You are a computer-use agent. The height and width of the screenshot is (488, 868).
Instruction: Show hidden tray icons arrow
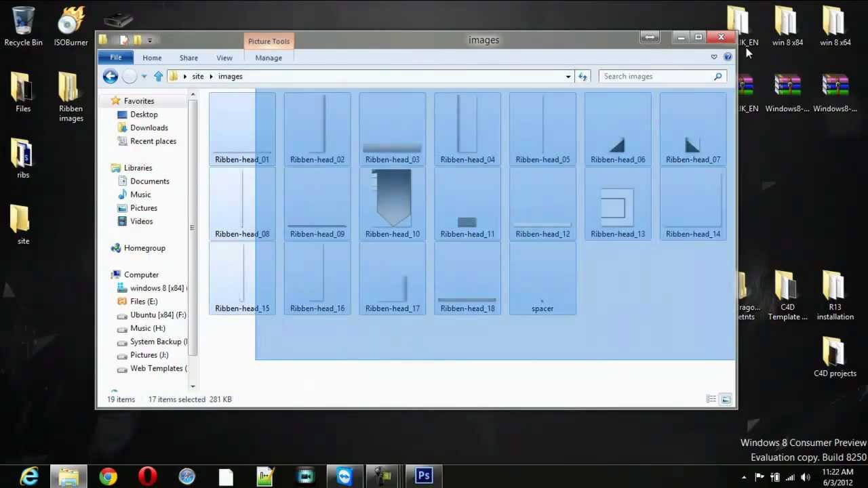tap(744, 477)
